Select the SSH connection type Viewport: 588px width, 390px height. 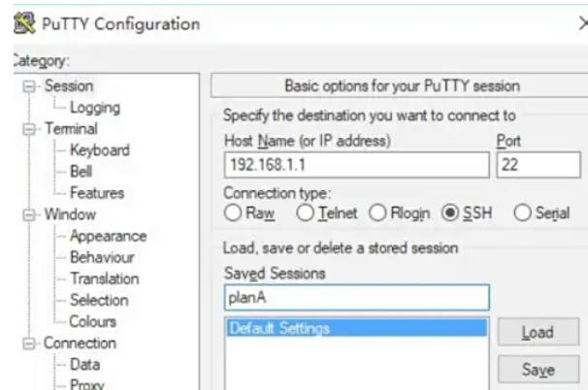coord(449,213)
